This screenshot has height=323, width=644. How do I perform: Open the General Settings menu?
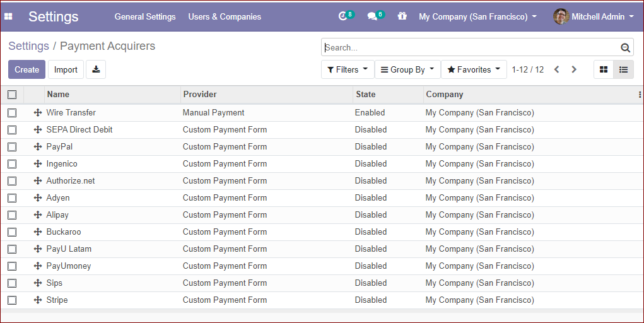(145, 16)
